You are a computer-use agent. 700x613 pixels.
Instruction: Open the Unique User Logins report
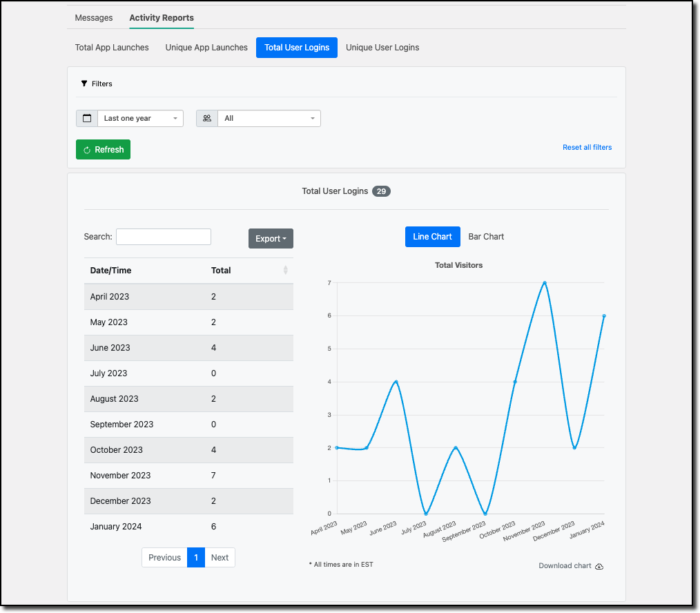(x=382, y=48)
